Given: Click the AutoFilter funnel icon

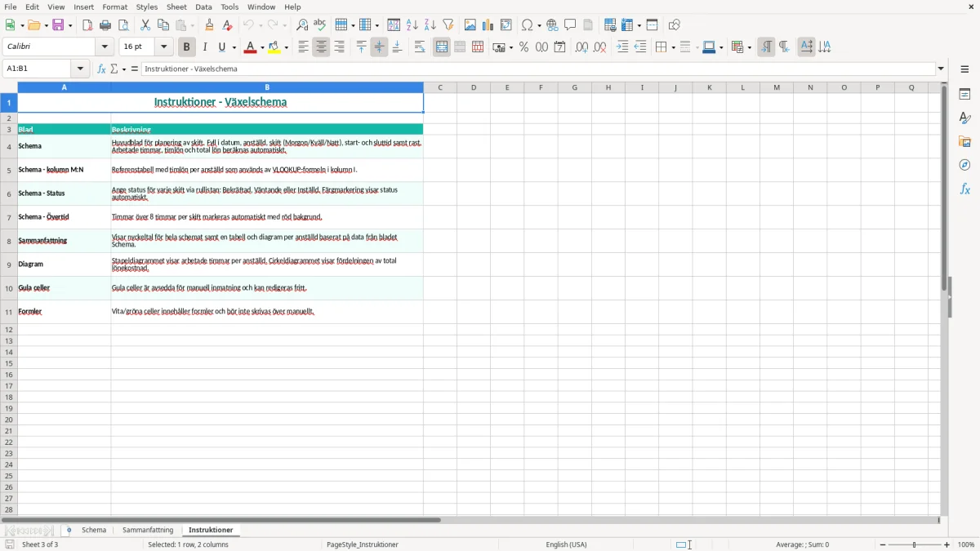Looking at the screenshot, I should [448, 25].
